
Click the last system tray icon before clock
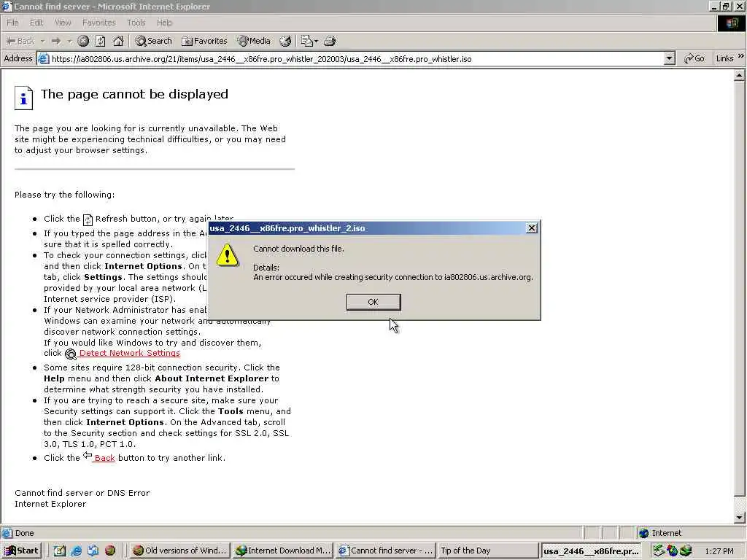pos(686,551)
